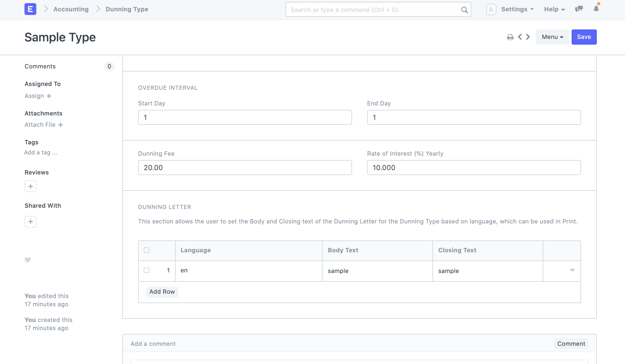Save the current Dunning Type record
This screenshot has height=364, width=625.
[x=584, y=37]
